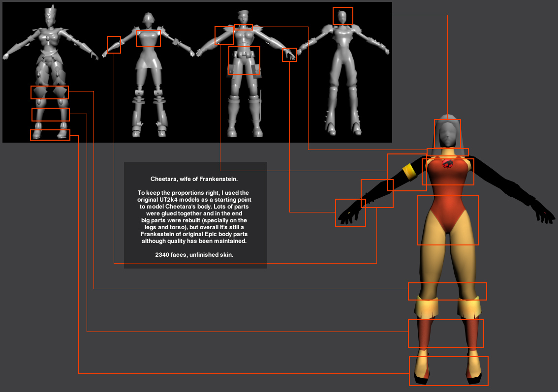The image size is (558, 392).
Task: Click Cheetara's grey hooded head
Action: pos(447,134)
